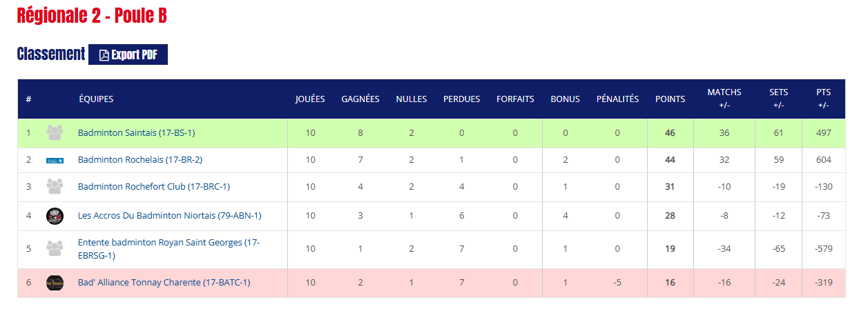Click the Régionale 2 - Poule B heading
Viewport: 868px width, 311px height.
[92, 15]
